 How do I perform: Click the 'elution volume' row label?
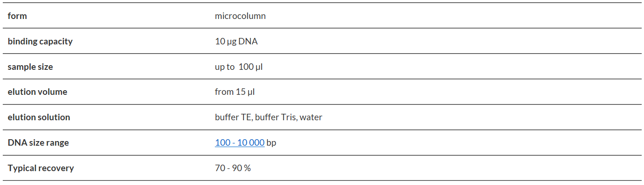pyautogui.click(x=37, y=92)
